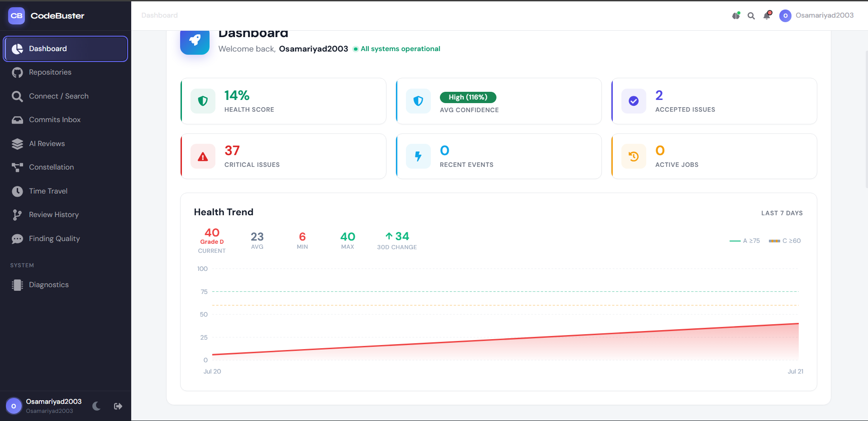Viewport: 868px width, 421px height.
Task: Click the Active Jobs history icon
Action: click(x=634, y=156)
